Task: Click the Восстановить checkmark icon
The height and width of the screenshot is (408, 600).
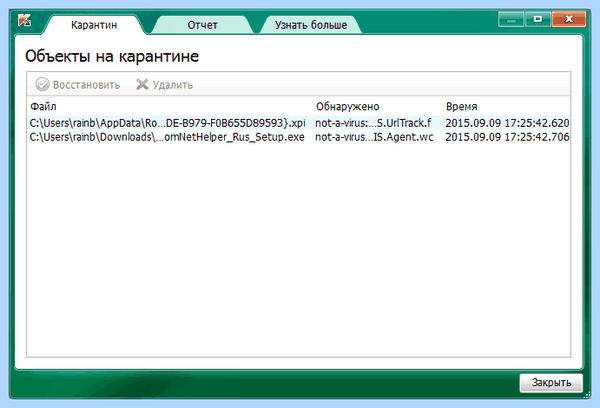Action: tap(42, 84)
